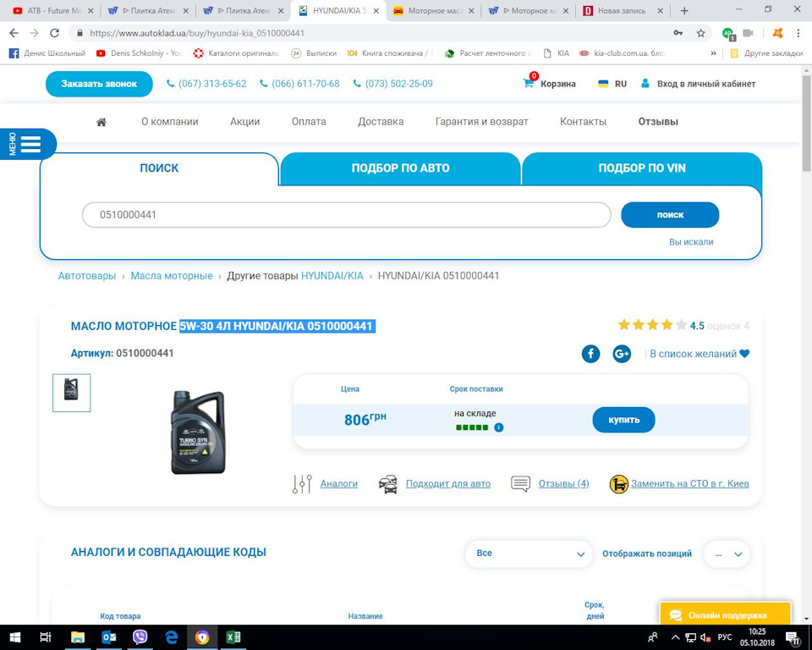This screenshot has height=650, width=812.
Task: Click the купить button
Action: (x=623, y=420)
